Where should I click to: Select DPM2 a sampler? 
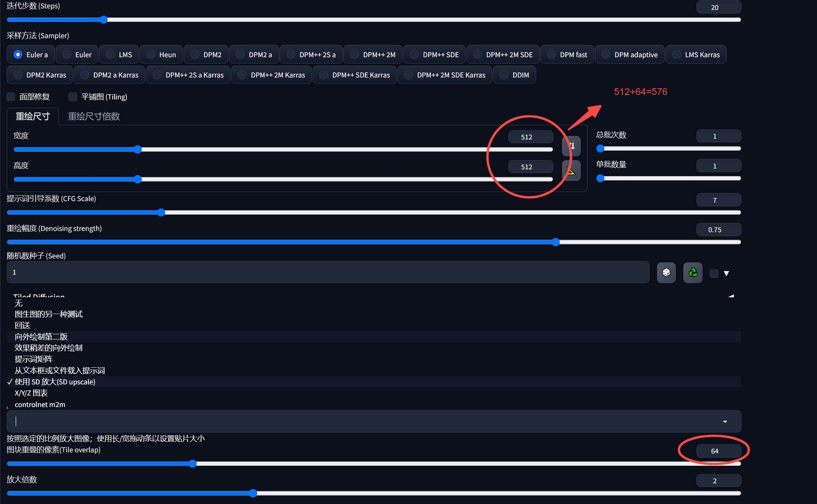pos(254,54)
